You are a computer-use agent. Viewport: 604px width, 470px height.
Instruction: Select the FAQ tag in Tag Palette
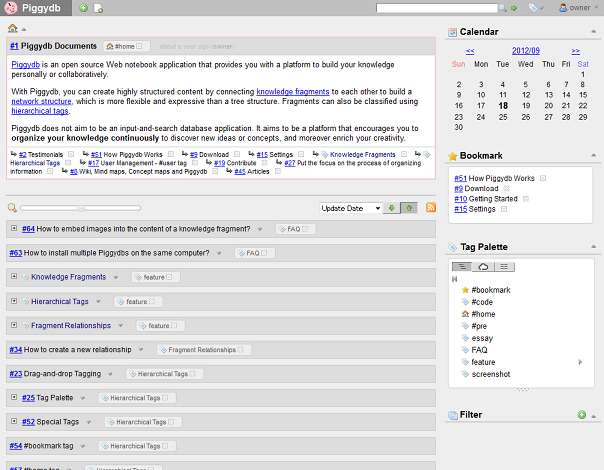pos(480,351)
